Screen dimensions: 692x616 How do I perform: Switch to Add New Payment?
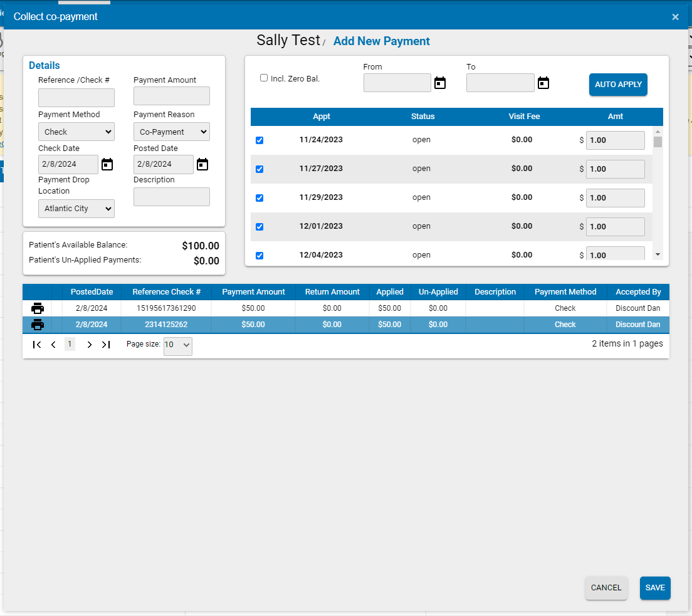click(381, 41)
